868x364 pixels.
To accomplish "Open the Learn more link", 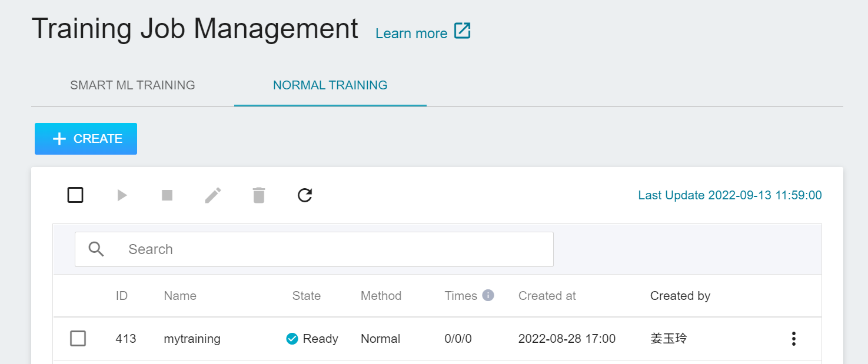I will pyautogui.click(x=411, y=34).
